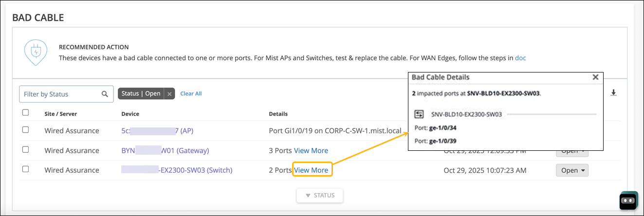The image size is (644, 216).
Task: Open the Marvis chatbot assistant
Action: point(628,199)
